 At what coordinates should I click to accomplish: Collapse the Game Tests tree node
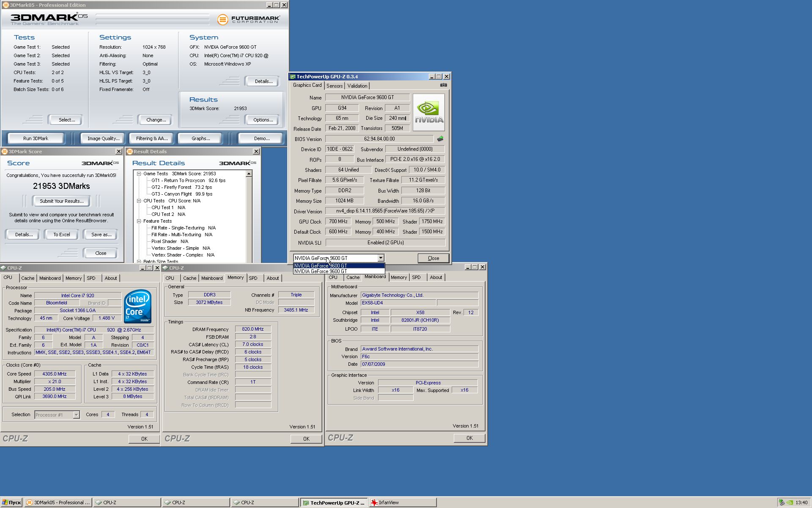(x=139, y=174)
